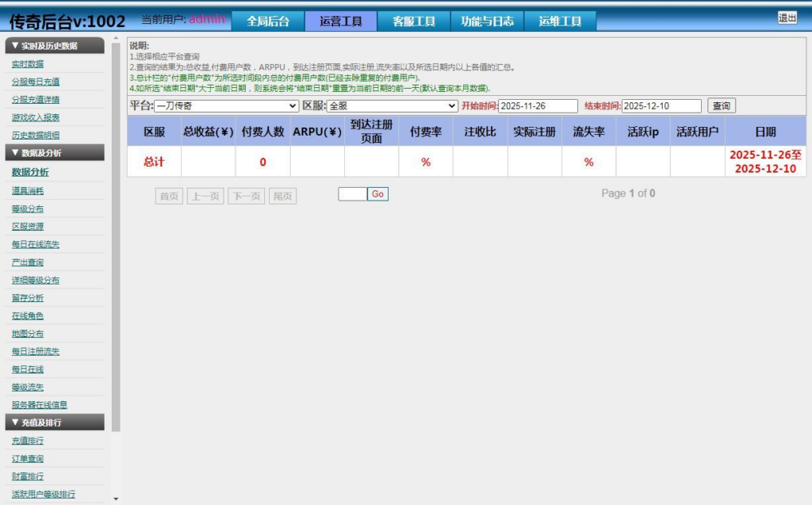Open the 订单查询 order lookup page
Image resolution: width=812 pixels, height=505 pixels.
pyautogui.click(x=29, y=458)
